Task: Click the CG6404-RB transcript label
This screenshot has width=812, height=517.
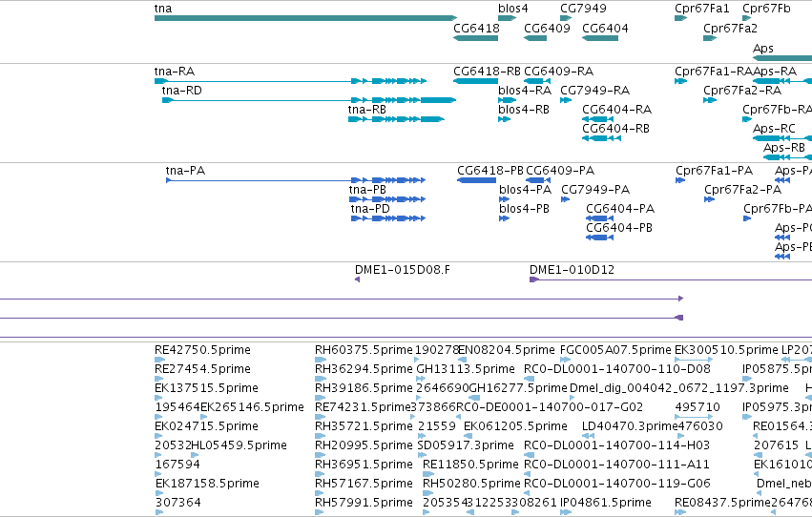Action: click(615, 129)
